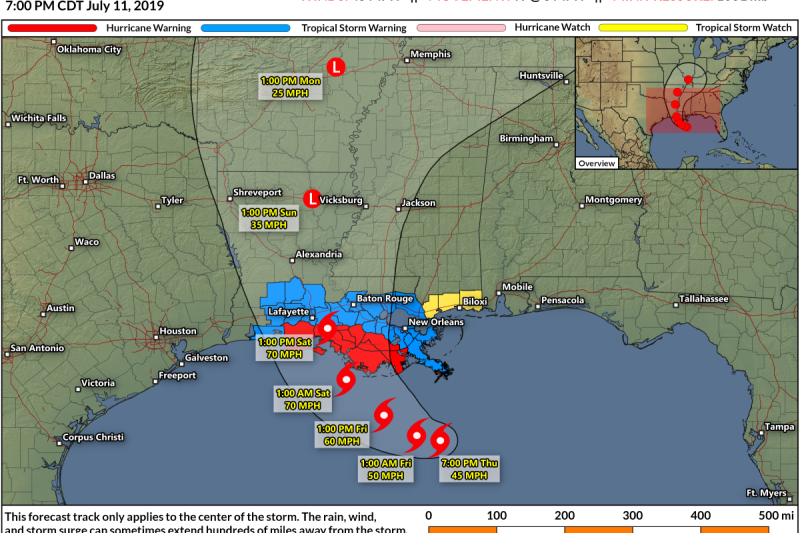
Task: Click the San Antonio city label
Action: click(37, 348)
